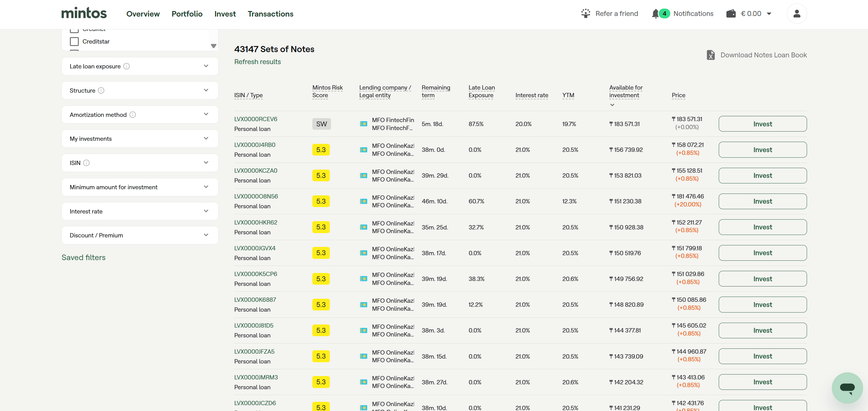
Task: Sort by Price column header
Action: coord(678,95)
